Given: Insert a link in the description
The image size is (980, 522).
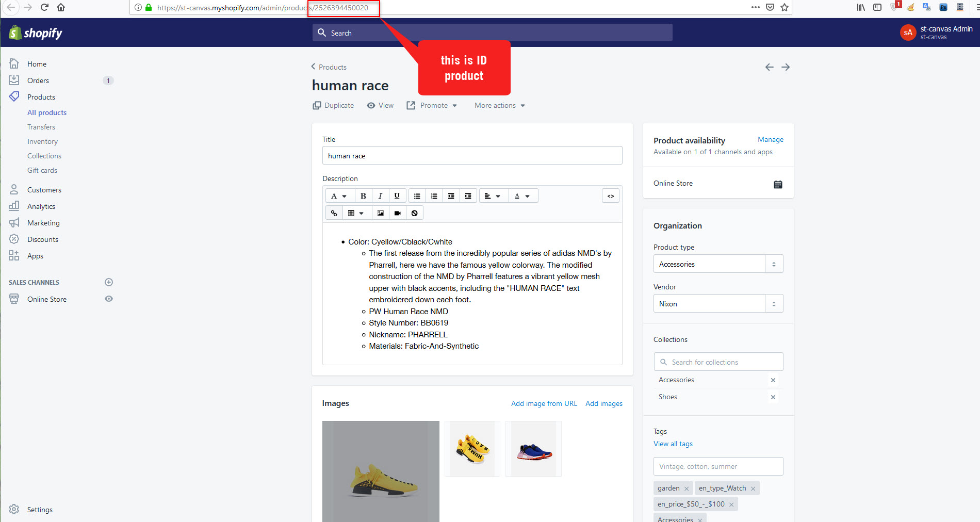Looking at the screenshot, I should click(334, 213).
